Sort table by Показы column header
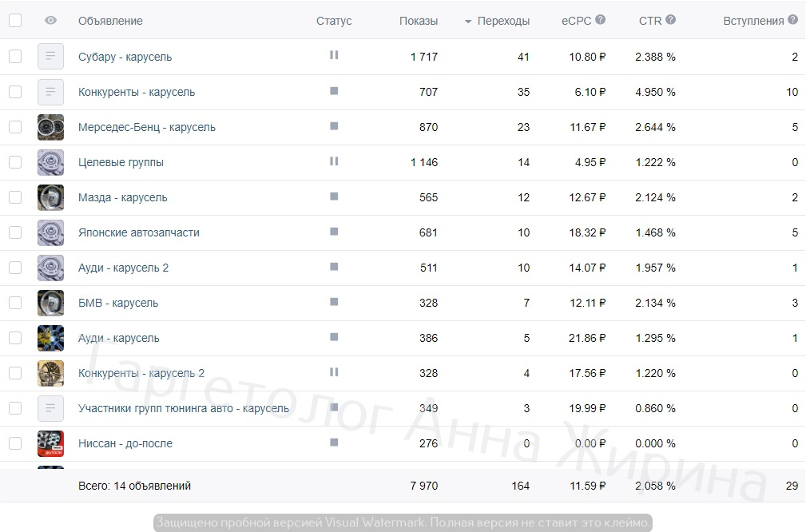Viewport: 806px width, 532px height. 419,21
